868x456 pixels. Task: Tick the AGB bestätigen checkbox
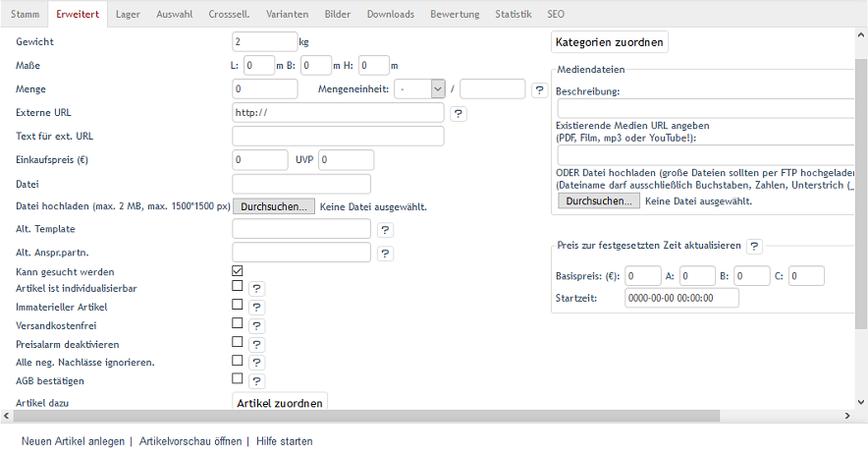click(237, 378)
